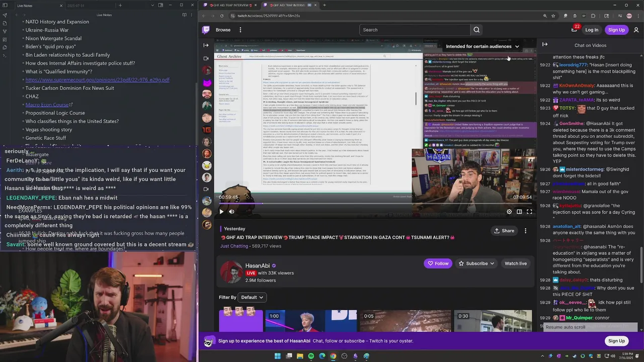
Task: Open the user profile icon on Twitch
Action: (x=636, y=30)
